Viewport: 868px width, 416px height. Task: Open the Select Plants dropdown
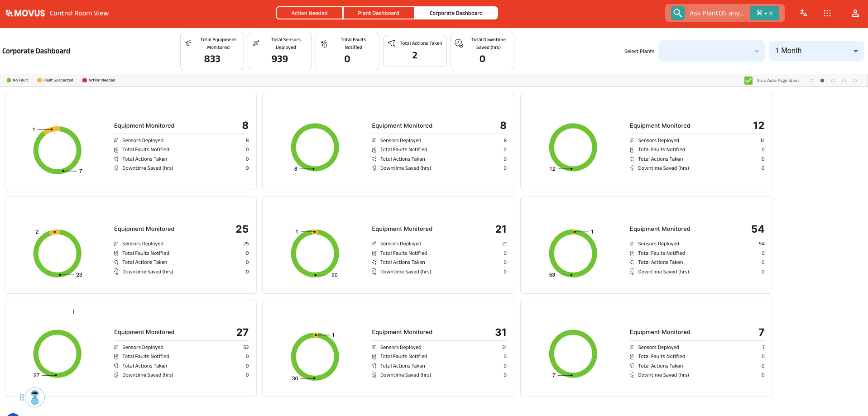point(711,51)
